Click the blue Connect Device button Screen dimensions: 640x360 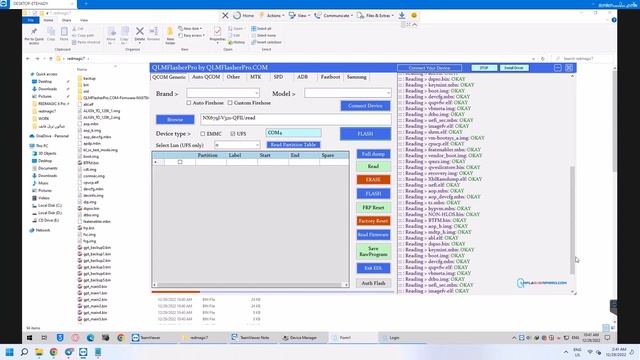365,106
